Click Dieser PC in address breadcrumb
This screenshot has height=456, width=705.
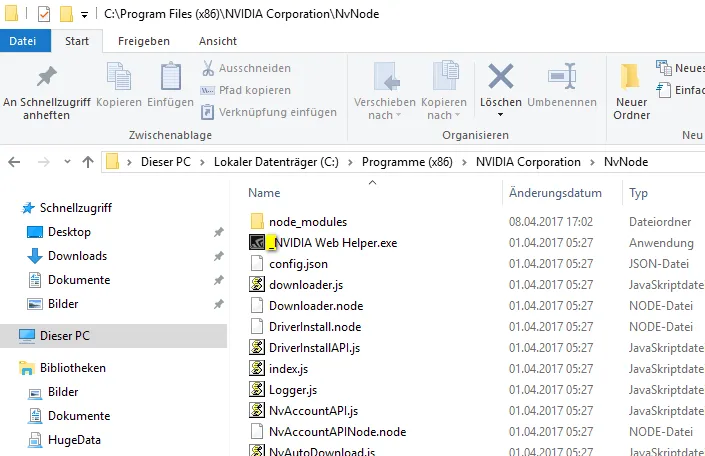point(166,162)
